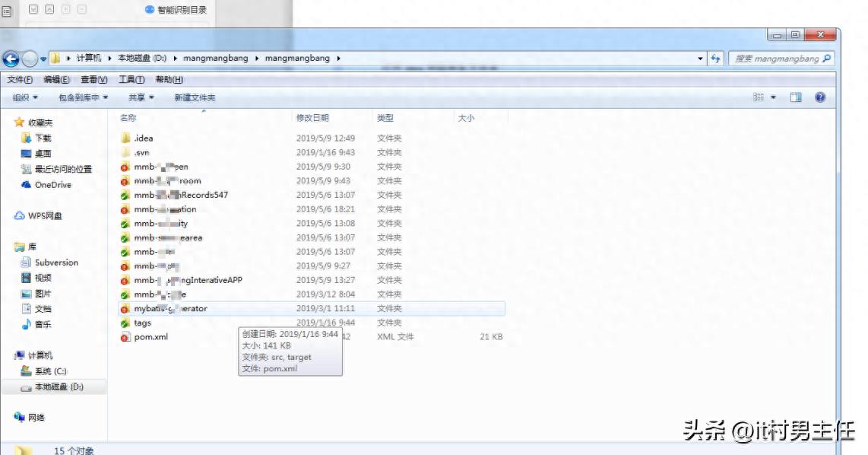Click 本地磁盘 (D:) in the address breadcrumb
Image resolution: width=868 pixels, height=455 pixels.
[141, 58]
